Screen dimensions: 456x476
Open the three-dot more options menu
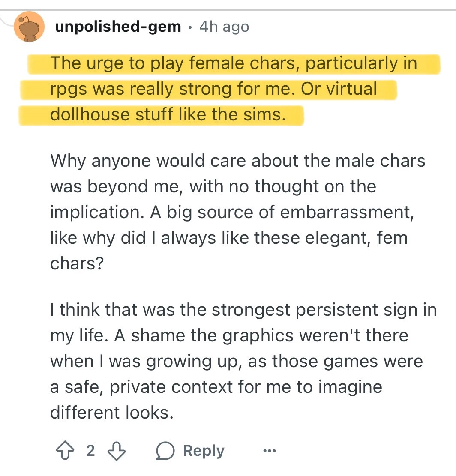[x=270, y=451]
